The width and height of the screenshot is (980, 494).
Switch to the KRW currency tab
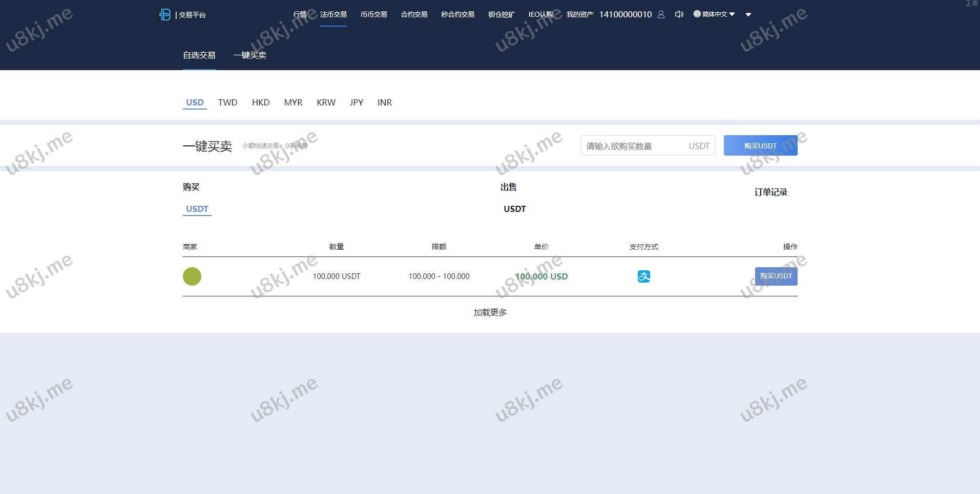(x=326, y=102)
